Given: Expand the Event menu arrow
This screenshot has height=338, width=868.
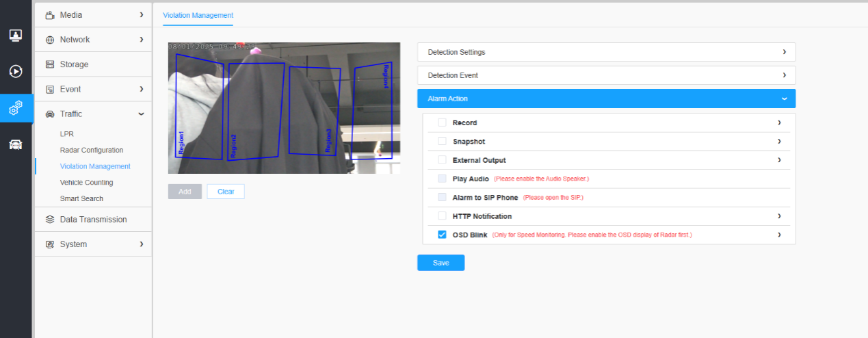Looking at the screenshot, I should click(141, 89).
